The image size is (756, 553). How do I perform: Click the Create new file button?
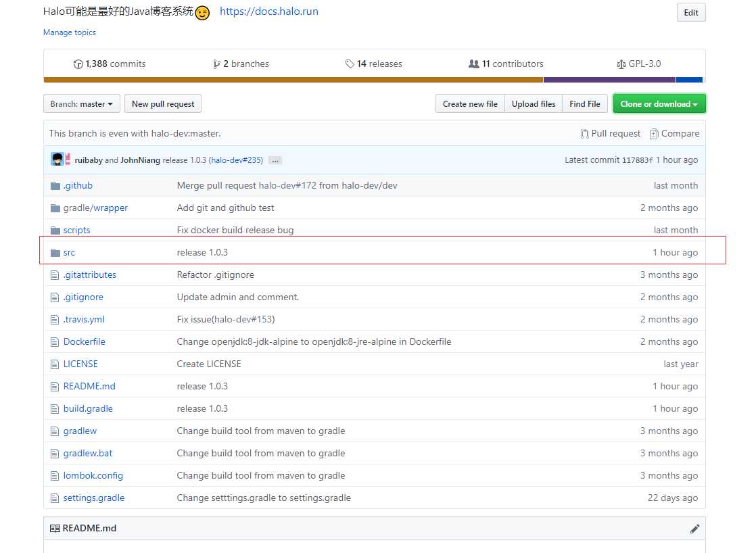tap(470, 103)
